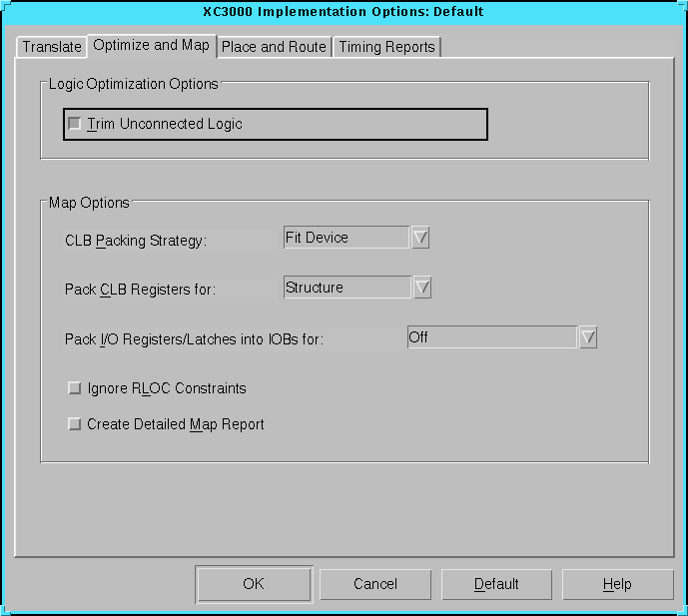Click the XC3000 Implementation Options title bar
Screen dimensions: 688x616
344,12
